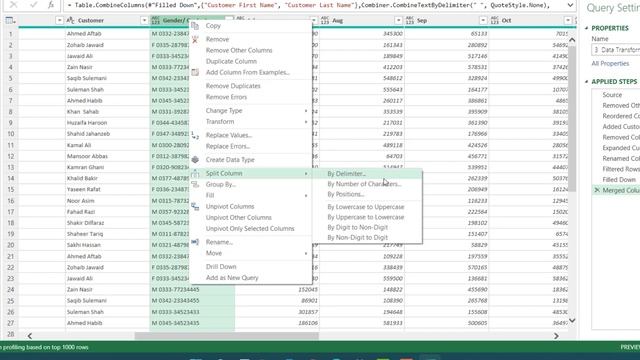640x360 pixels.
Task: Open the Fill submenu arrow
Action: [306, 196]
